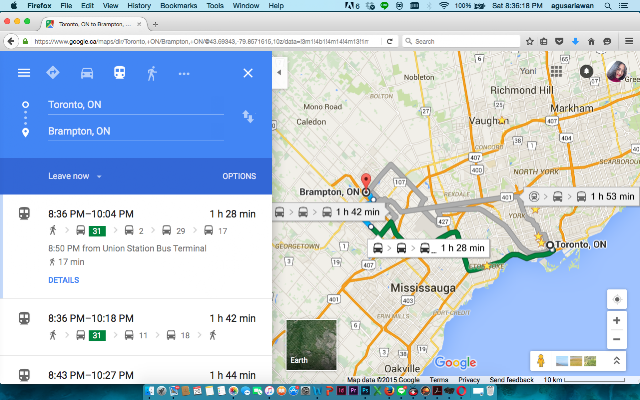Show more travel modes ellipsis
This screenshot has width=640, height=400.
point(184,74)
